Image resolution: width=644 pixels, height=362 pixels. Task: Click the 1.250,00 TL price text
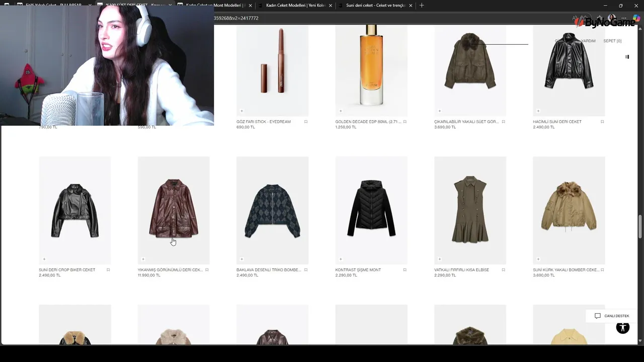[346, 127]
